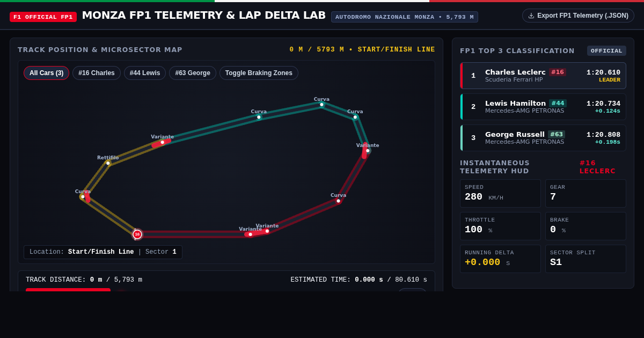This screenshot has width=644, height=338.
Task: Click the #16 driver number badge
Action: 558,72
